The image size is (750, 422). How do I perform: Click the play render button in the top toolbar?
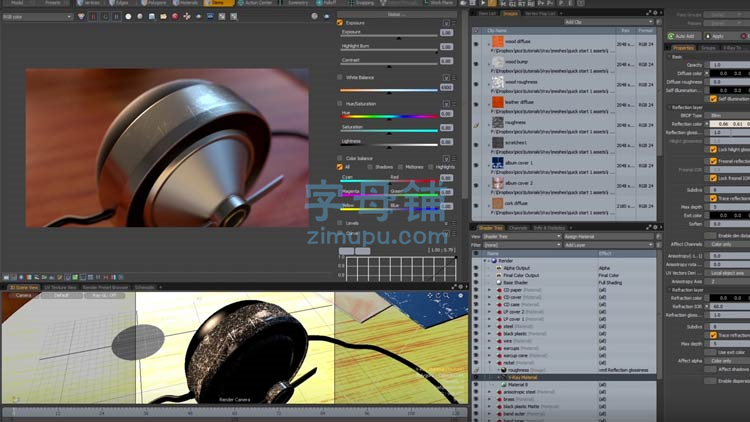click(483, 3)
